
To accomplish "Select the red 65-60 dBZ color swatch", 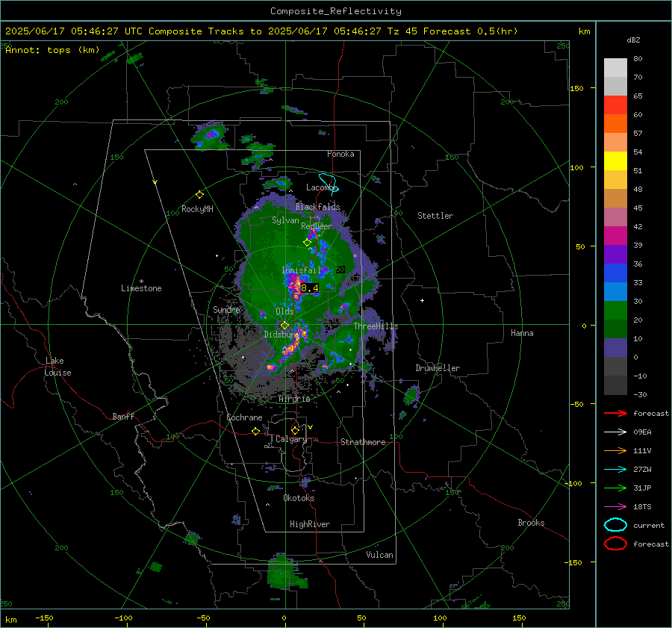I will [615, 105].
